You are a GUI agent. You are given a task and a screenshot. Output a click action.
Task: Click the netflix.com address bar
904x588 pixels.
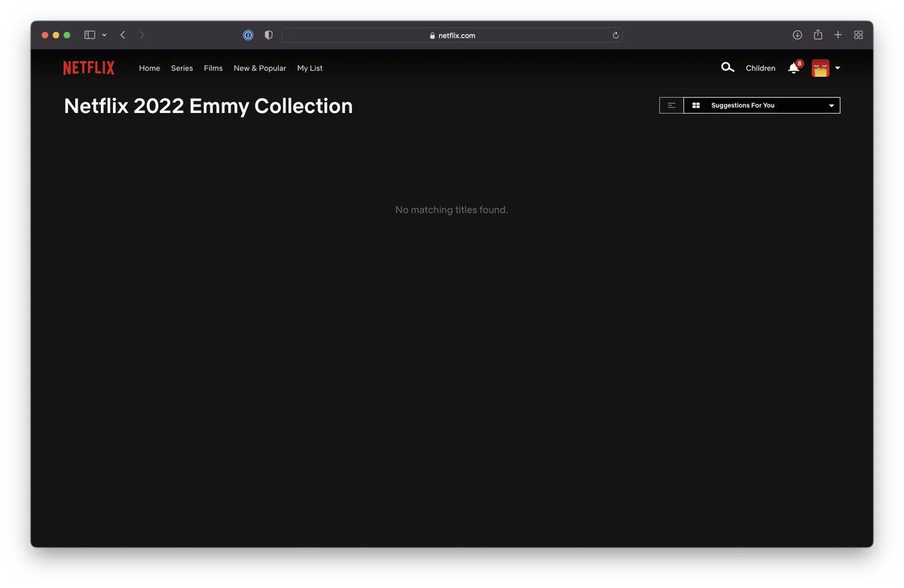click(x=452, y=35)
